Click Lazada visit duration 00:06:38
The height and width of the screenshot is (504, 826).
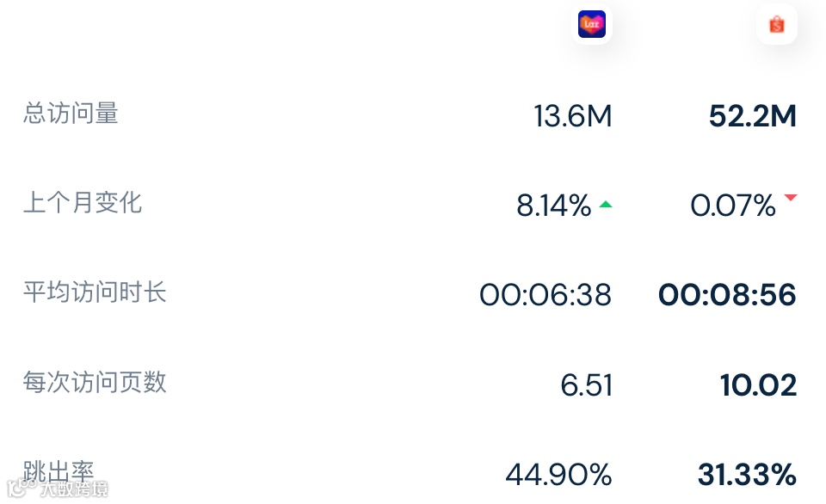[x=546, y=295]
